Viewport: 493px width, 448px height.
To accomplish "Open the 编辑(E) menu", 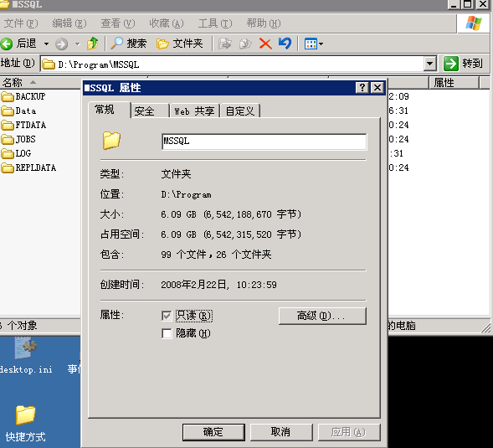I will tap(69, 23).
